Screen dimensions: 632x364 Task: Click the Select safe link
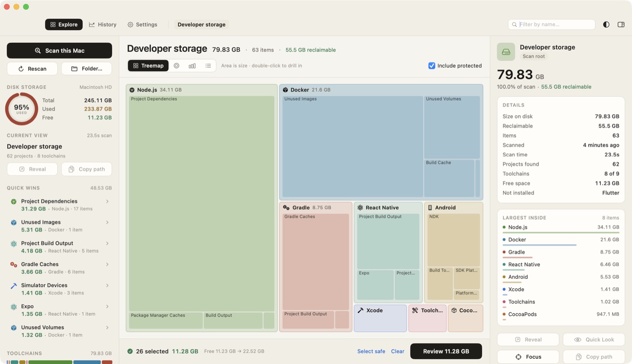(371, 351)
